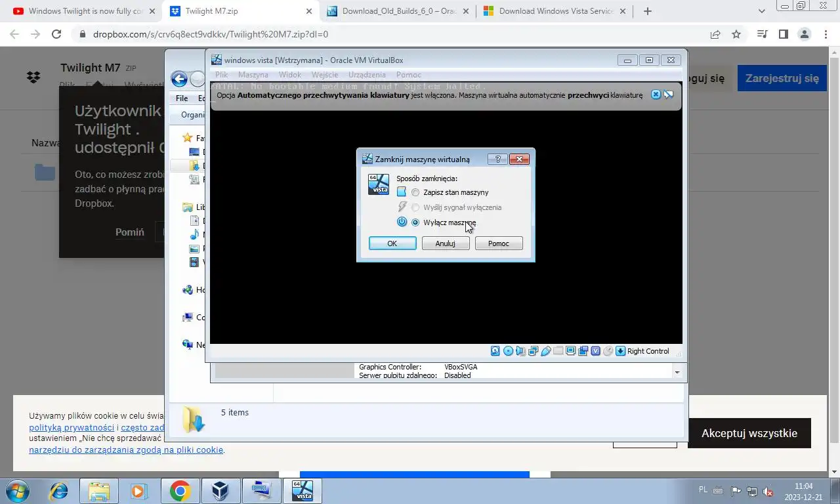Click the scroll-down arrow in VirtualBox details panel
The image size is (840, 504).
tap(677, 372)
